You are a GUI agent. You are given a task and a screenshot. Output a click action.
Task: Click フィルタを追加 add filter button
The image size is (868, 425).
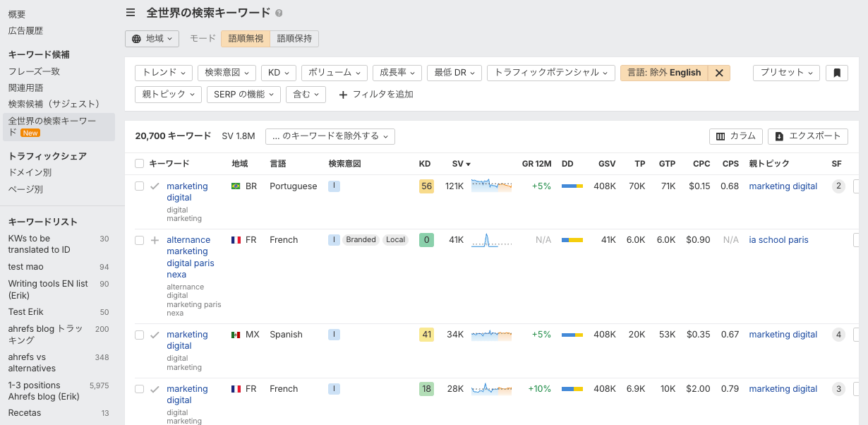click(376, 95)
